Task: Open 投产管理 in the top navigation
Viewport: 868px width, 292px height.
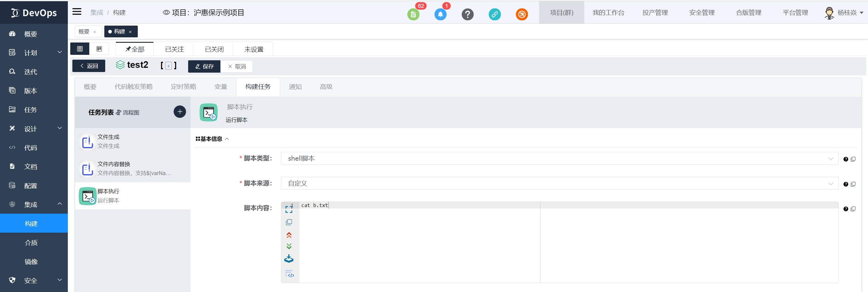Action: coord(655,12)
